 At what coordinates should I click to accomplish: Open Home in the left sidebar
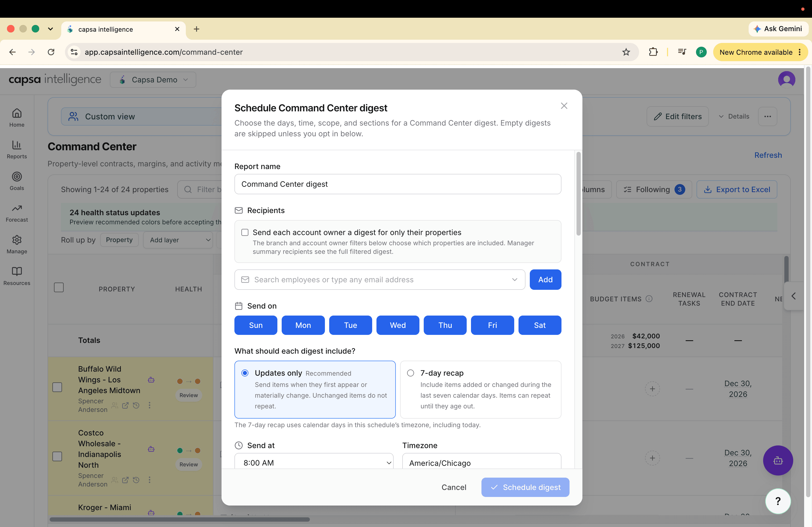pos(17,118)
